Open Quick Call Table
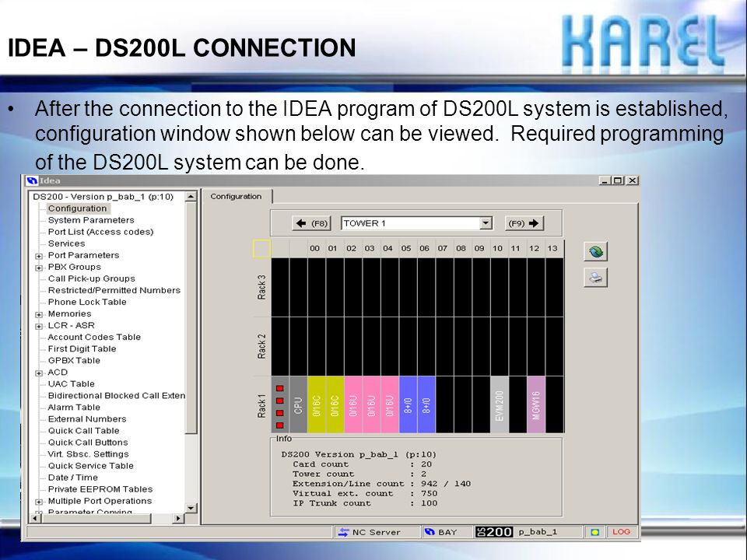Image resolution: width=747 pixels, height=560 pixels. [83, 431]
